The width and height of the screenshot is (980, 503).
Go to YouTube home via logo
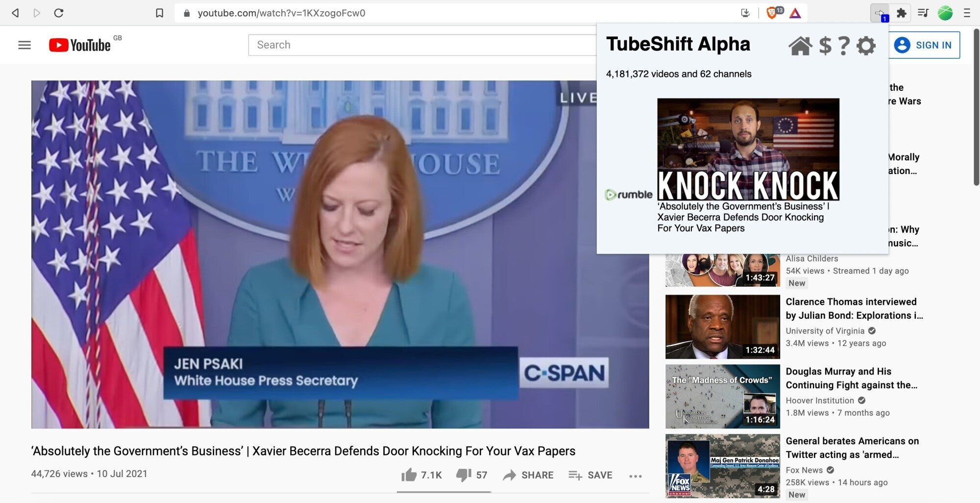click(80, 45)
